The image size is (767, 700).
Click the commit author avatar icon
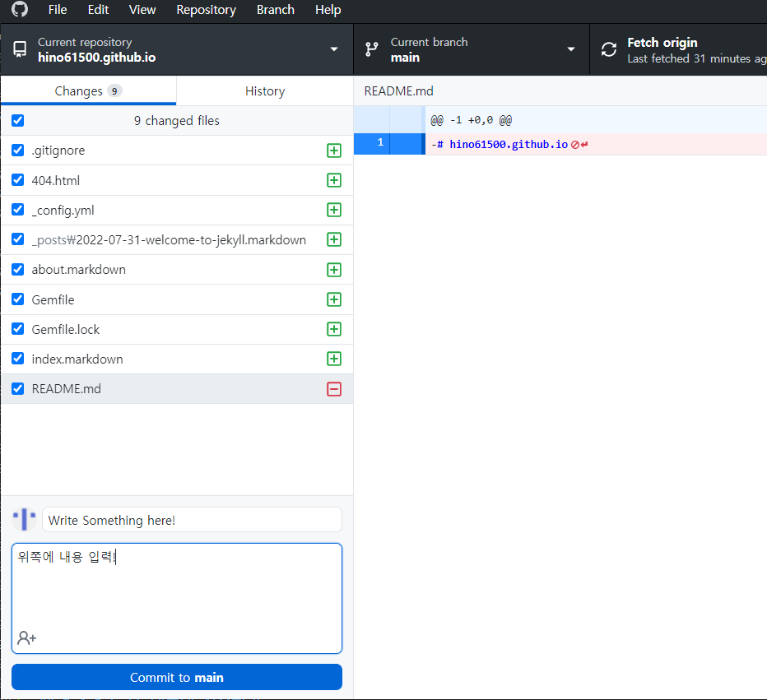tap(25, 520)
